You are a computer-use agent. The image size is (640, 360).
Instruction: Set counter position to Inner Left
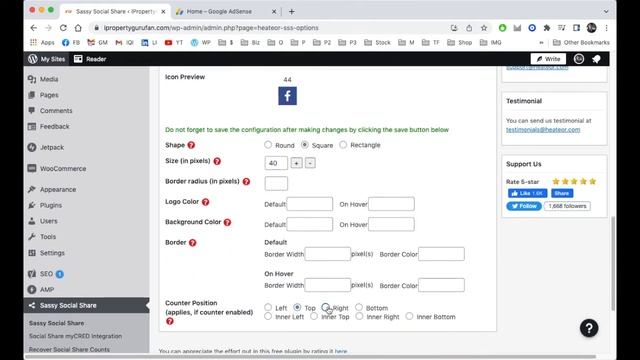click(x=268, y=316)
